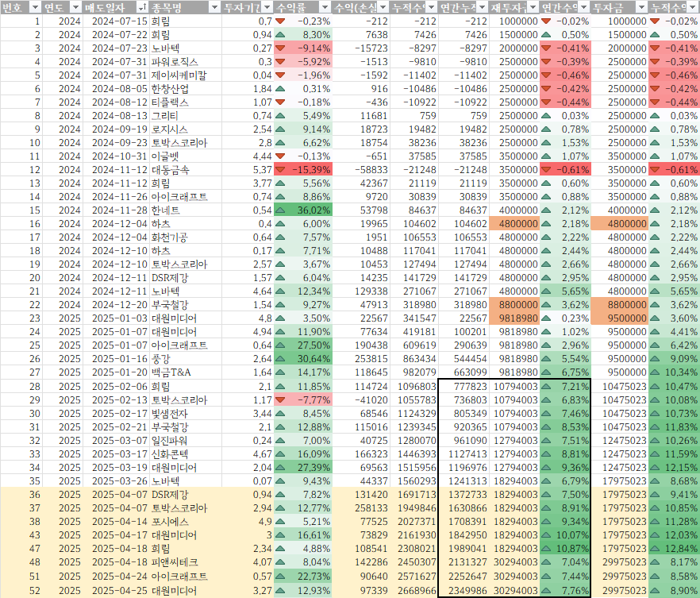Select cell 백금T&A
Viewport: 700px width, 598px height.
click(x=185, y=372)
